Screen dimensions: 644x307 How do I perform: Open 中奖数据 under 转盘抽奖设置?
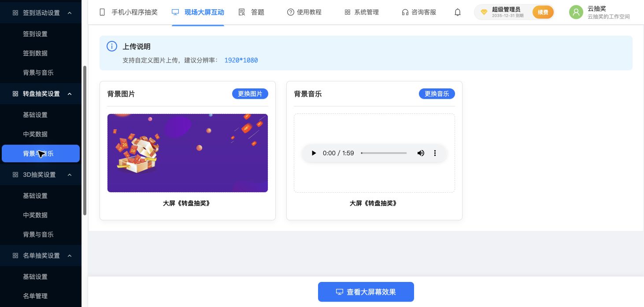(35, 134)
